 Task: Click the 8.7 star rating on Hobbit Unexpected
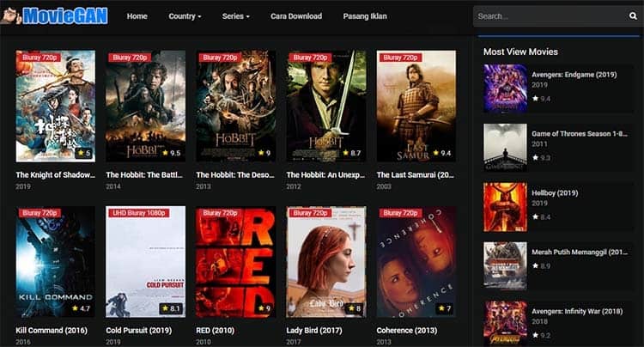click(x=351, y=153)
